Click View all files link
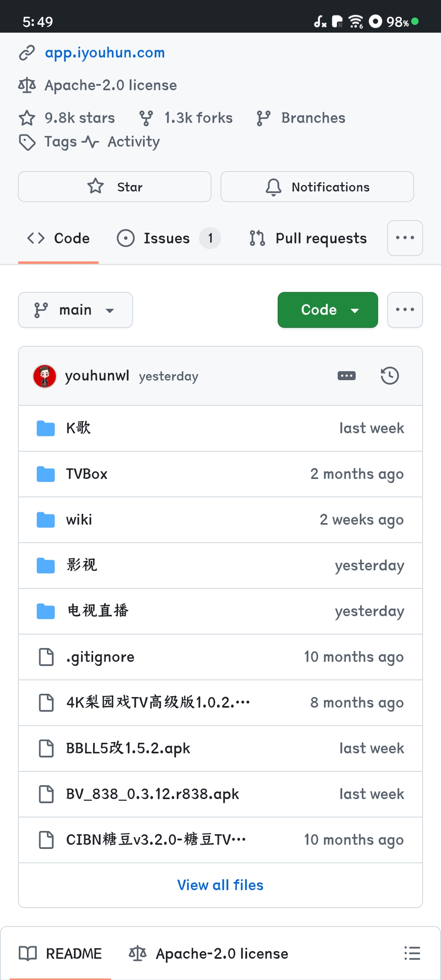The height and width of the screenshot is (980, 441). pos(220,885)
